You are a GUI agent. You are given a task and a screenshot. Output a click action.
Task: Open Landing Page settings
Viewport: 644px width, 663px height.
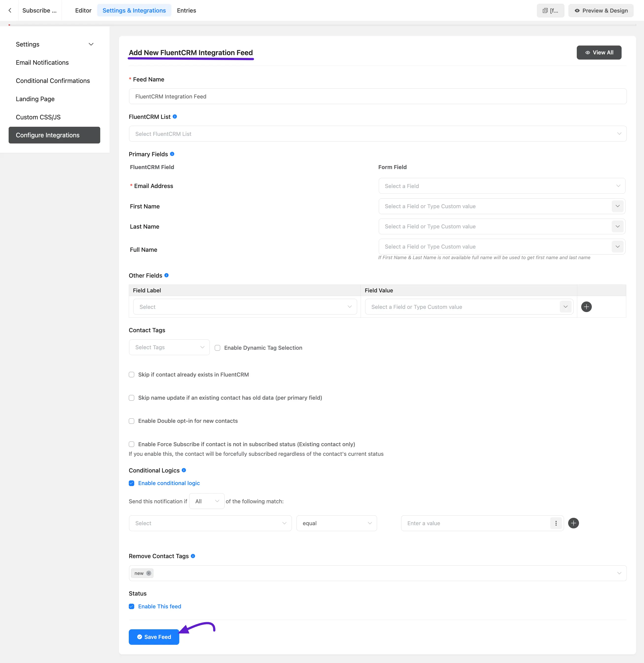coord(35,99)
